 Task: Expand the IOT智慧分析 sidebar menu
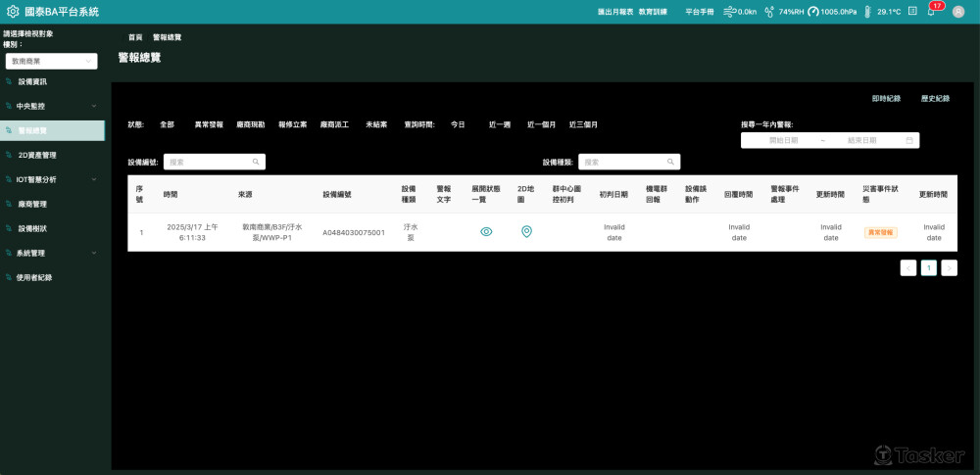pyautogui.click(x=53, y=179)
